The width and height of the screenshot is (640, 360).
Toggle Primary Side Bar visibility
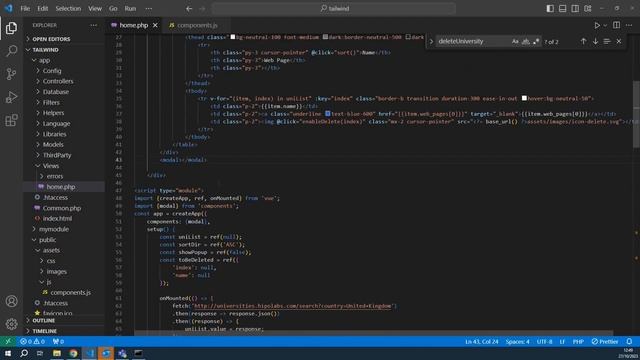click(550, 8)
